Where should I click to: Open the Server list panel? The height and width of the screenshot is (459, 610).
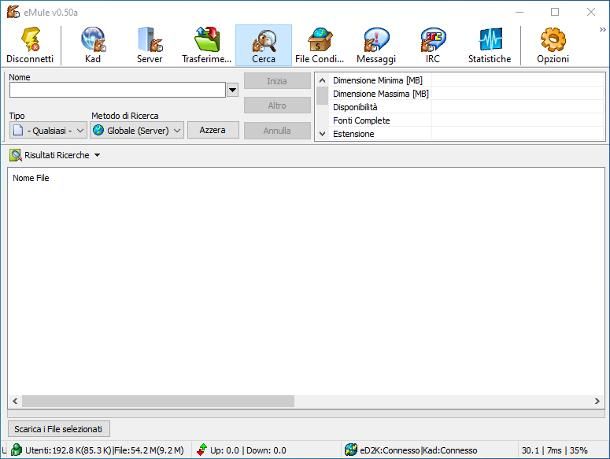150,45
